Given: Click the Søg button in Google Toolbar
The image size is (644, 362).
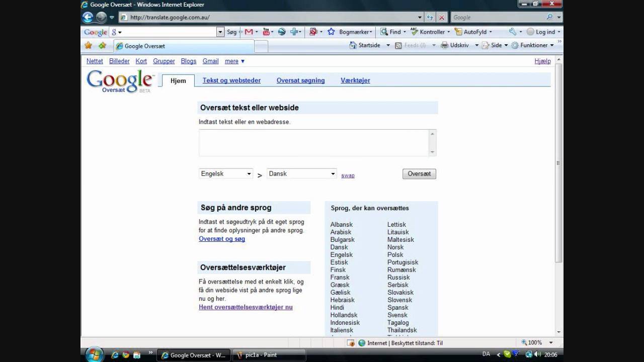Looking at the screenshot, I should click(232, 32).
